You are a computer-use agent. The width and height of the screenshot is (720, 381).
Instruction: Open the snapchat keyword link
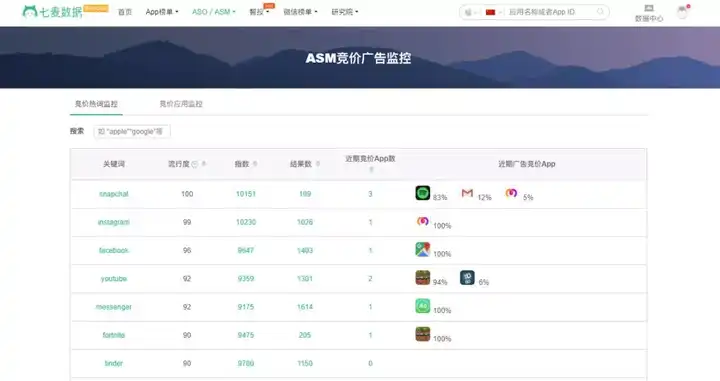tap(114, 194)
